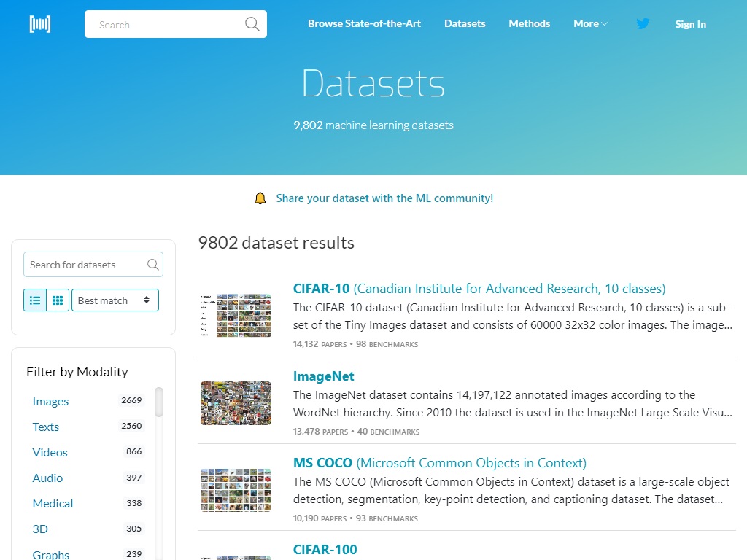
Task: Filter by Medical modality
Action: [53, 503]
